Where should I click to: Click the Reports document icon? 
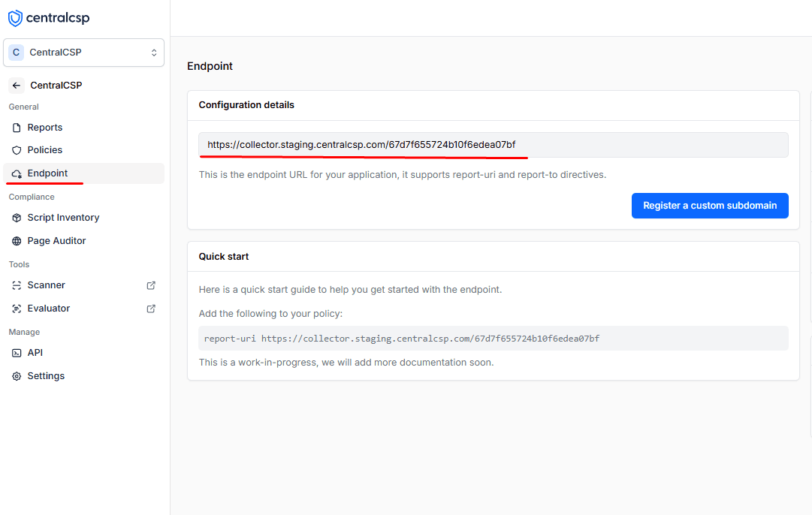17,128
